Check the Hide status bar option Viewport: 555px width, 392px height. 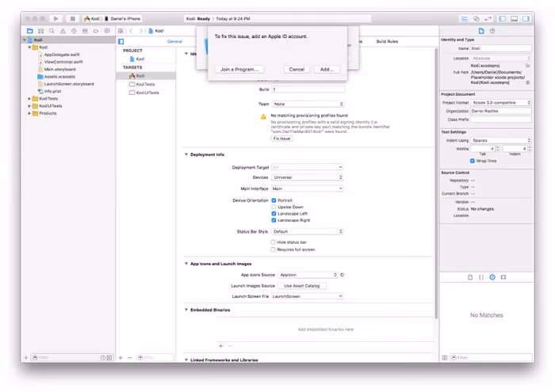[274, 242]
